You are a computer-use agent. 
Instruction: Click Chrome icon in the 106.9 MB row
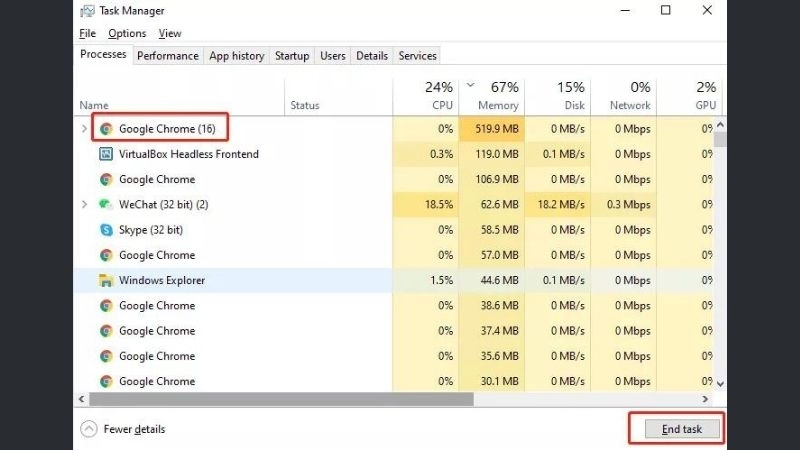[106, 179]
